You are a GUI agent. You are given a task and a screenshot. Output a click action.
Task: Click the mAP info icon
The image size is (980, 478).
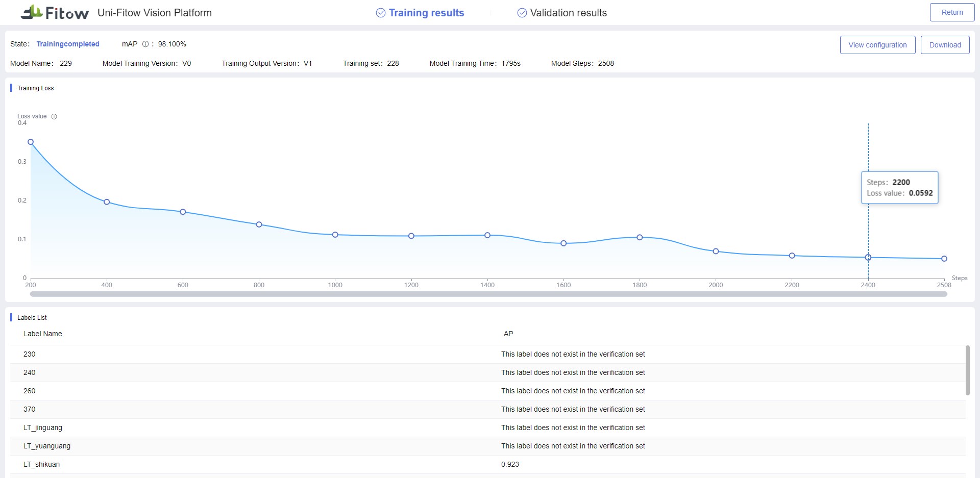pos(145,44)
